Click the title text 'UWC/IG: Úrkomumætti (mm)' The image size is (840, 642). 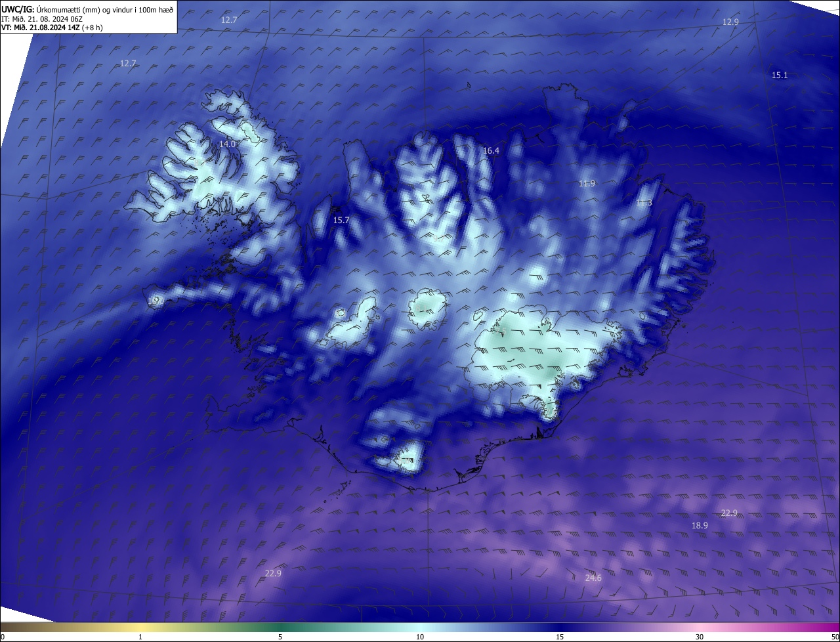[49, 9]
